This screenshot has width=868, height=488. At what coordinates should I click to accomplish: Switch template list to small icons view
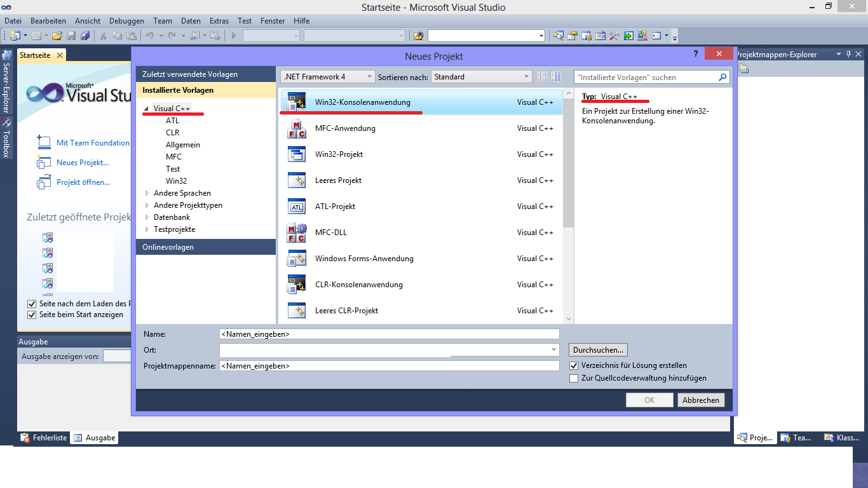pos(542,77)
